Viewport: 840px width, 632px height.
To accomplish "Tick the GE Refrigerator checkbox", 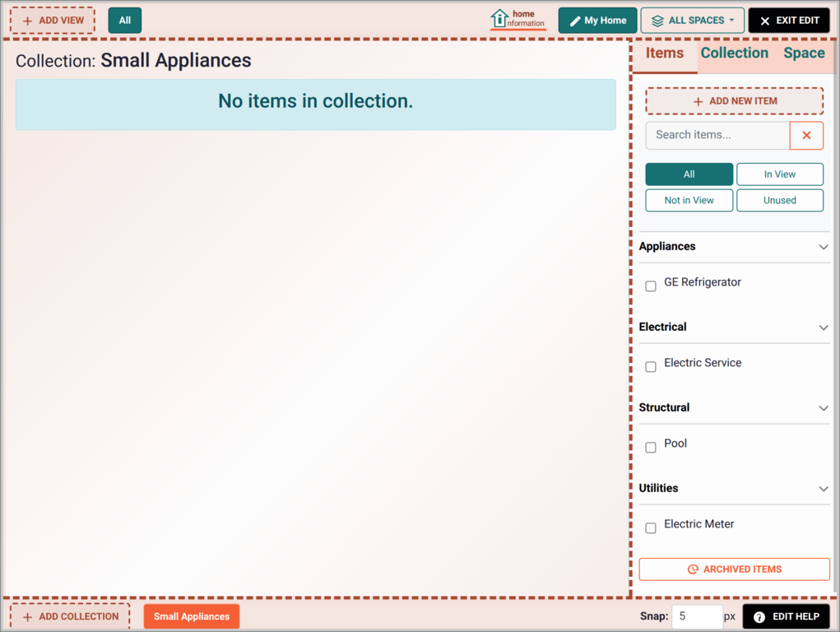I will pos(650,286).
